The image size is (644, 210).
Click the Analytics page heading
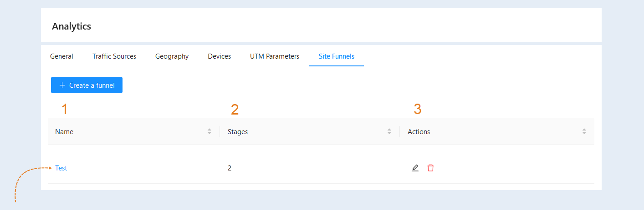(72, 26)
